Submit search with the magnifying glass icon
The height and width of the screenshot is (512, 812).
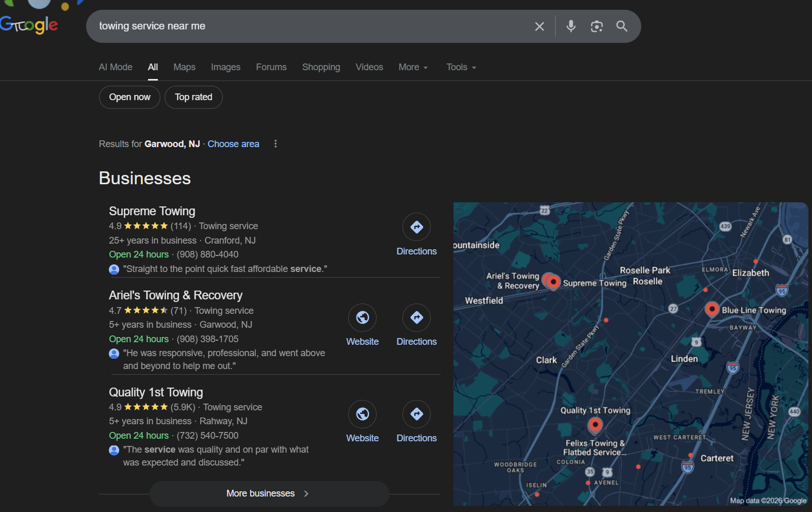coord(622,26)
